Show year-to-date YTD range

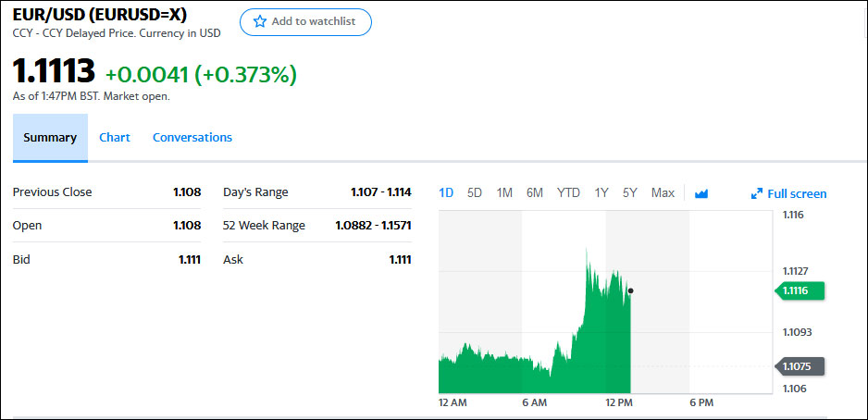pyautogui.click(x=568, y=192)
